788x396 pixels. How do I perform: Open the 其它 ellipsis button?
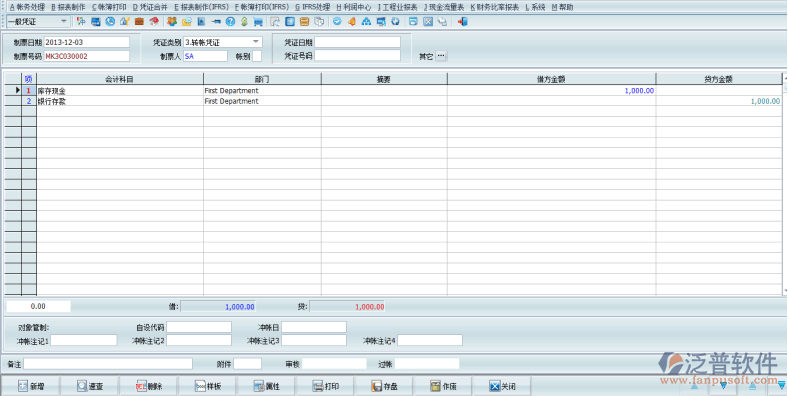(441, 56)
